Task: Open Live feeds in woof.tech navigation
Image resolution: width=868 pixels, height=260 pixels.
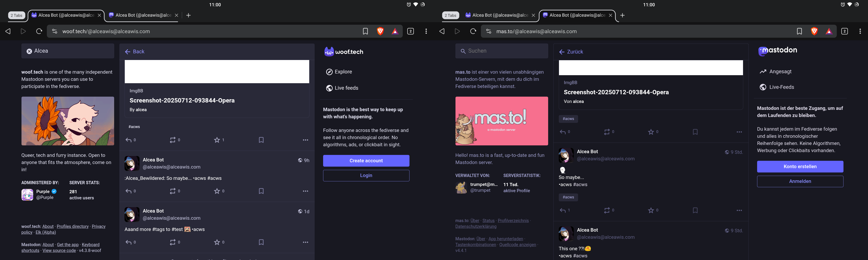Action: coord(342,88)
